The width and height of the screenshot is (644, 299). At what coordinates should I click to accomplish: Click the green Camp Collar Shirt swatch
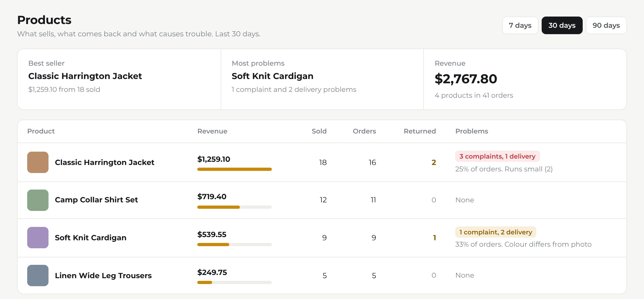38,200
